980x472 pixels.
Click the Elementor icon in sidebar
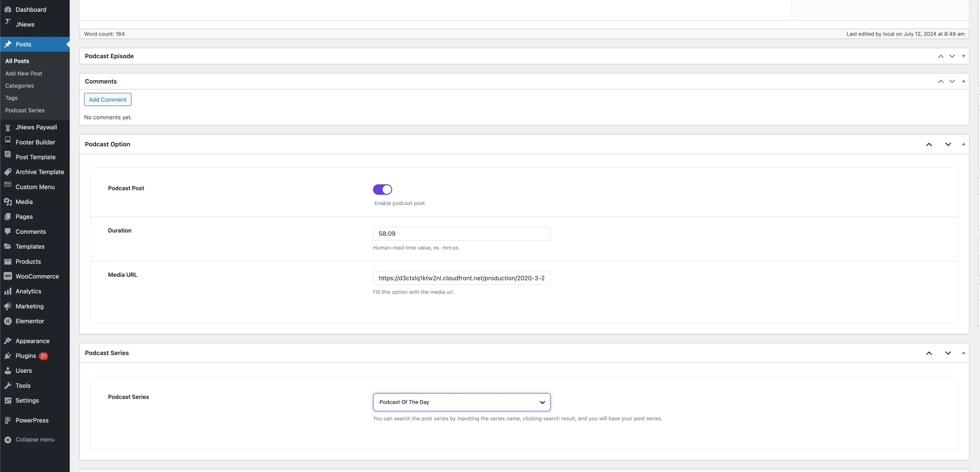[8, 321]
